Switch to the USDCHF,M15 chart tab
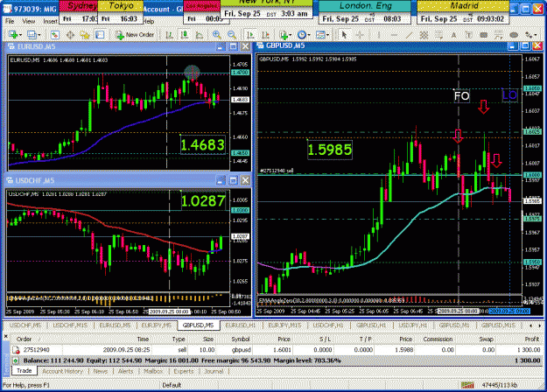The image size is (547, 392). tap(69, 325)
